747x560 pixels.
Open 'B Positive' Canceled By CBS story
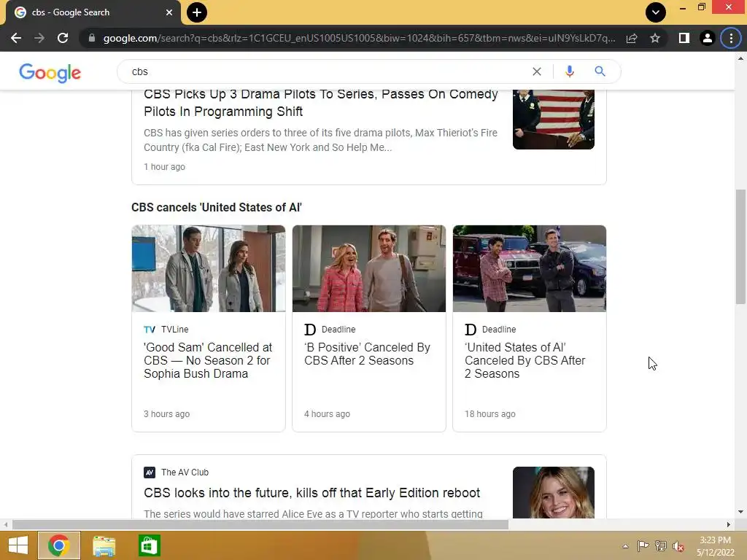coord(367,354)
